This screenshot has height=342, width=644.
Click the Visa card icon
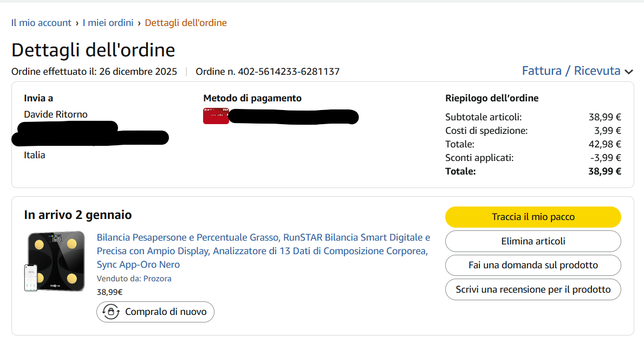(x=216, y=116)
